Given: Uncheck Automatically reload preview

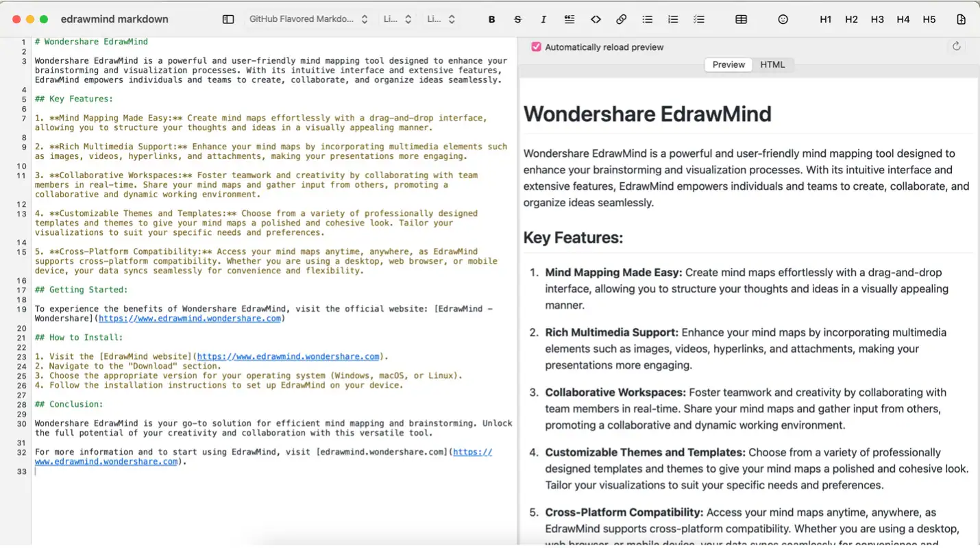Looking at the screenshot, I should pyautogui.click(x=537, y=47).
